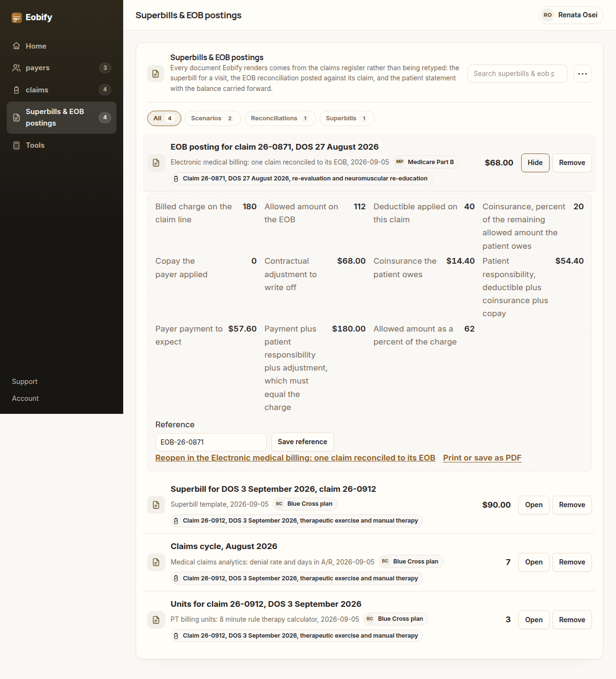Click clipboard icon on the Claims cycle row's claim chip

pyautogui.click(x=176, y=578)
